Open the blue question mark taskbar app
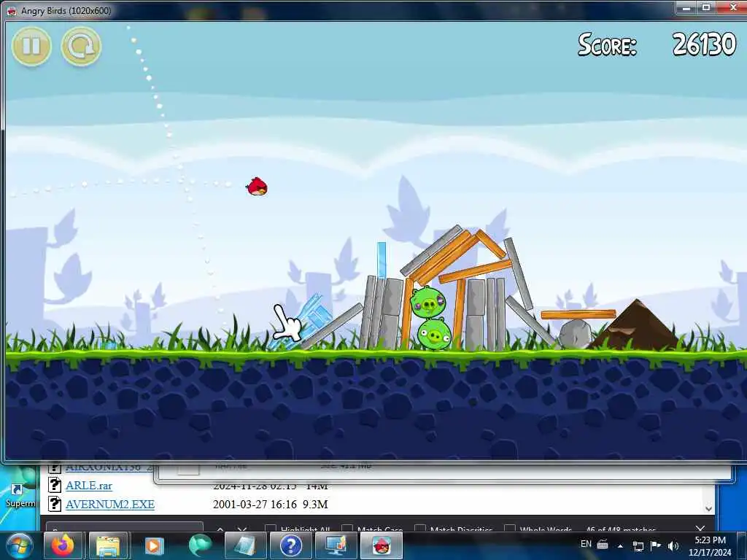Viewport: 747px width, 560px height. pos(290,545)
